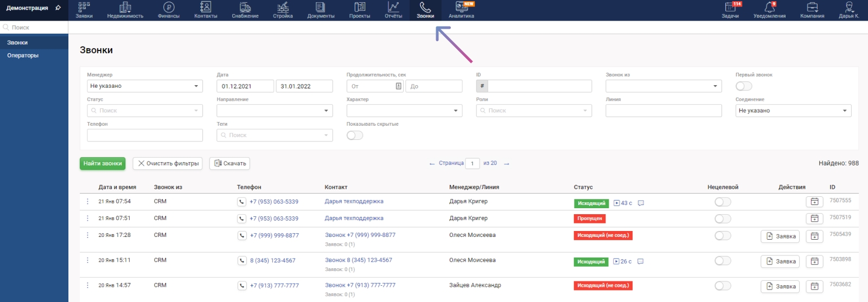Open the Finances section icon
Image resolution: width=868 pixels, height=302 pixels.
[x=169, y=8]
